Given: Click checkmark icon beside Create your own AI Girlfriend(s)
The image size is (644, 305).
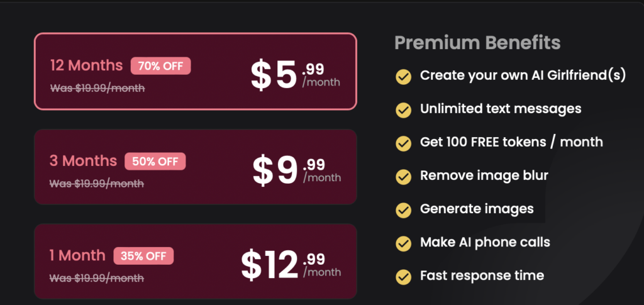Looking at the screenshot, I should 403,77.
